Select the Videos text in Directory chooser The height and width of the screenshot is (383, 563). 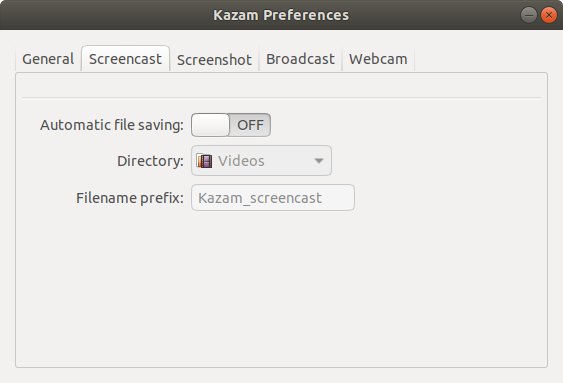click(x=241, y=161)
